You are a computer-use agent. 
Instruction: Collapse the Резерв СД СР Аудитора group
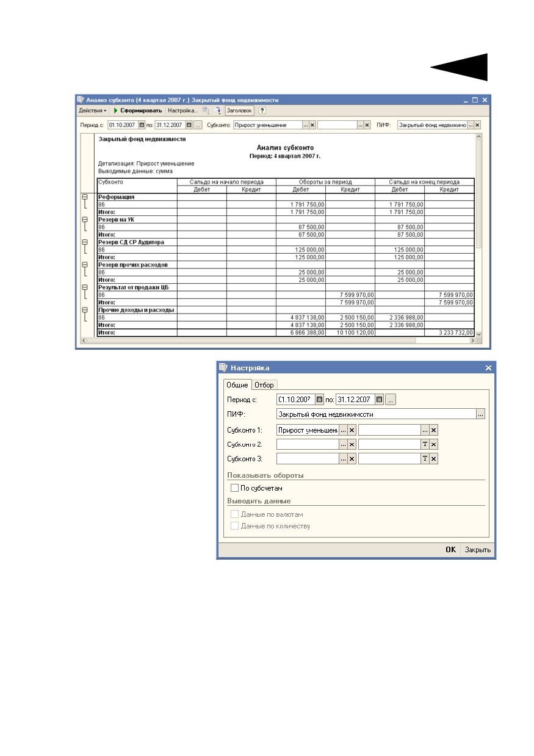click(x=85, y=242)
